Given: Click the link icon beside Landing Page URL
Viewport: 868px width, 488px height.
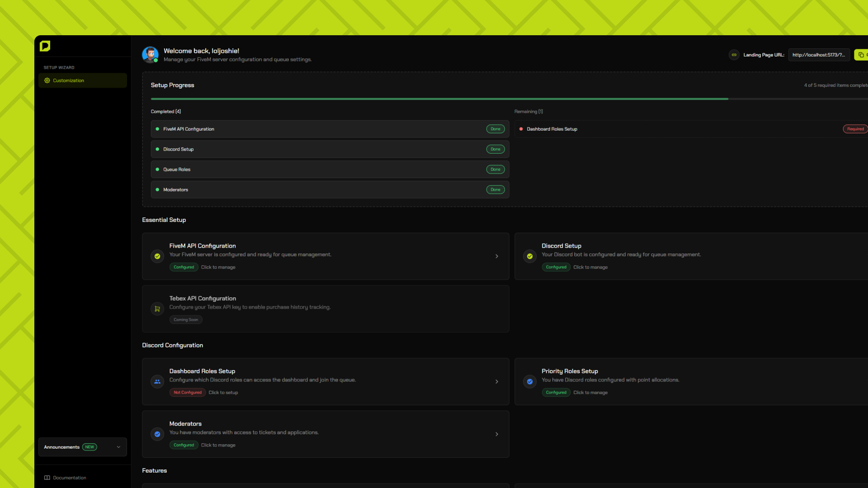Looking at the screenshot, I should pos(734,55).
